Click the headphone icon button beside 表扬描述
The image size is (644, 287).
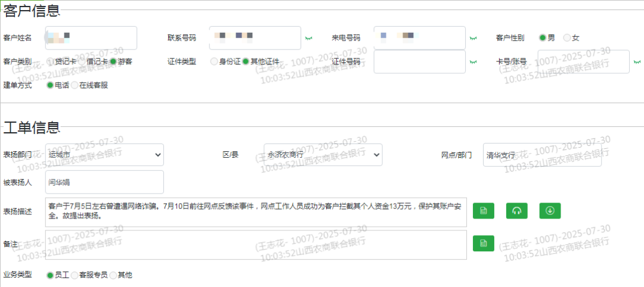coord(517,211)
